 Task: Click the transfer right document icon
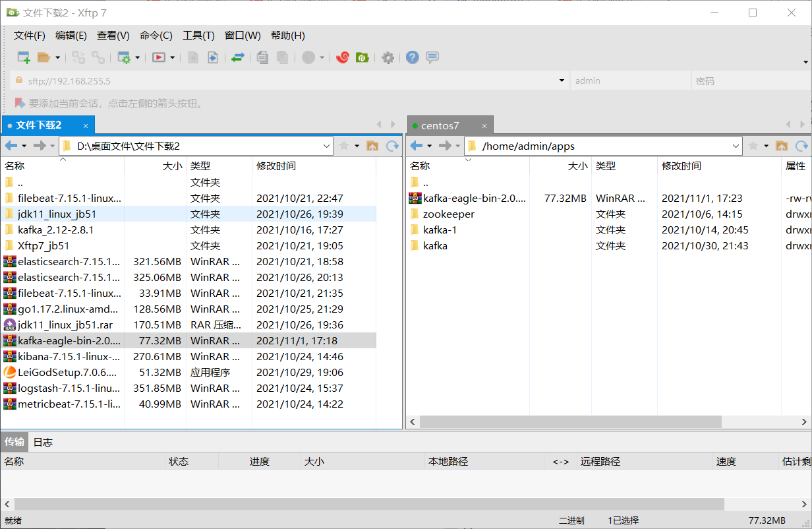213,57
